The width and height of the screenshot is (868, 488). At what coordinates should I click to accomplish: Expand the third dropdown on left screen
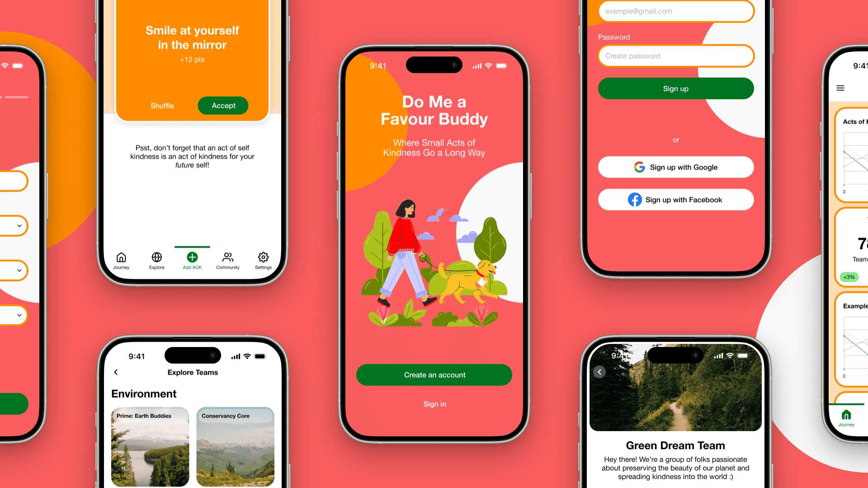click(19, 315)
